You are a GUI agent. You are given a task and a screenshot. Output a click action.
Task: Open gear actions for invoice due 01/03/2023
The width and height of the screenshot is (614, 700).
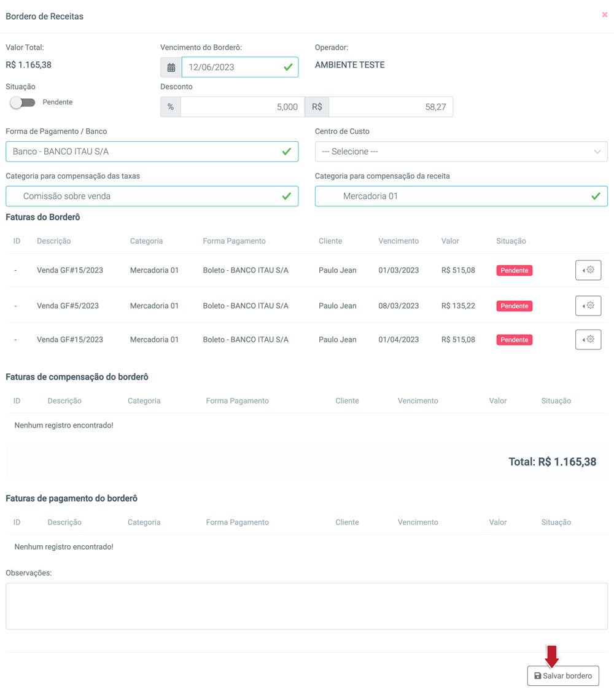coord(588,270)
